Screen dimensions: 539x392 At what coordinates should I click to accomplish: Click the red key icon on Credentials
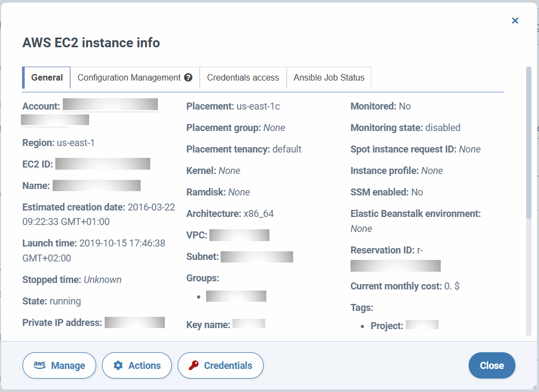tap(193, 365)
